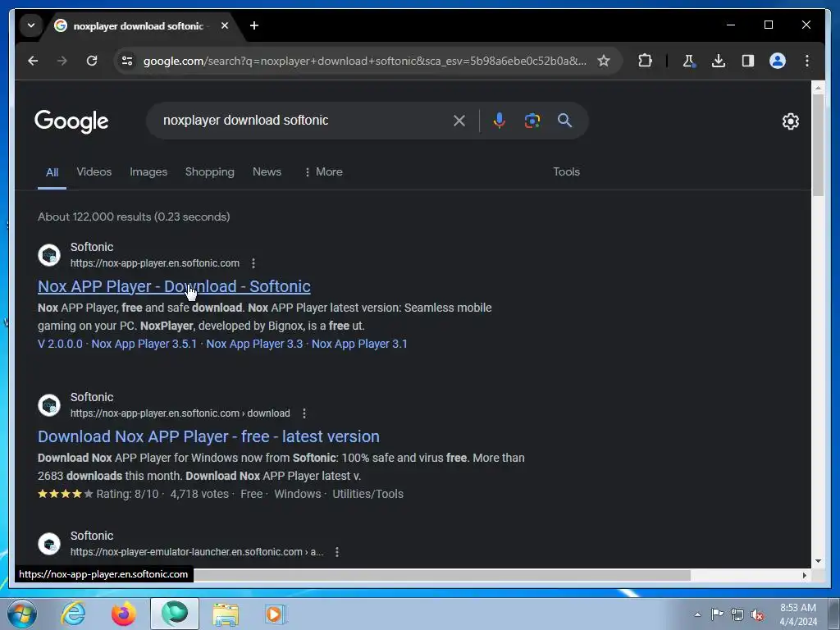The height and width of the screenshot is (630, 840).
Task: Go to Google homepage via logo
Action: (71, 121)
